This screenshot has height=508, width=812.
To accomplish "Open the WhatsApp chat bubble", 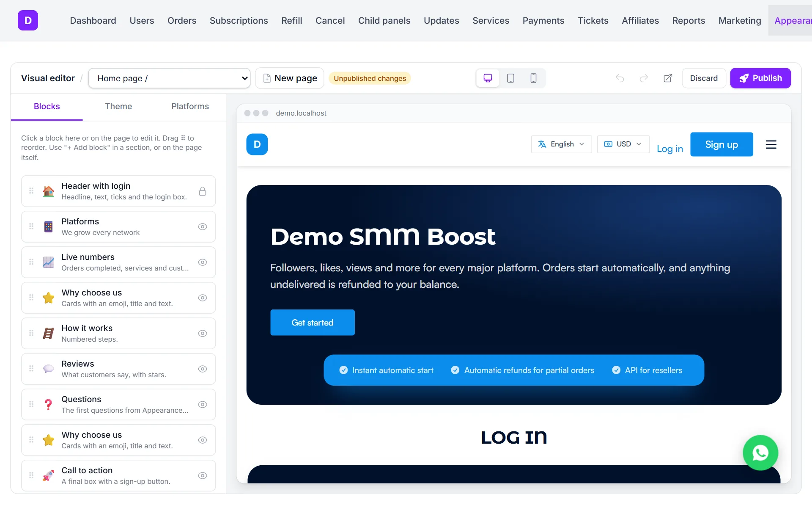I will [760, 453].
